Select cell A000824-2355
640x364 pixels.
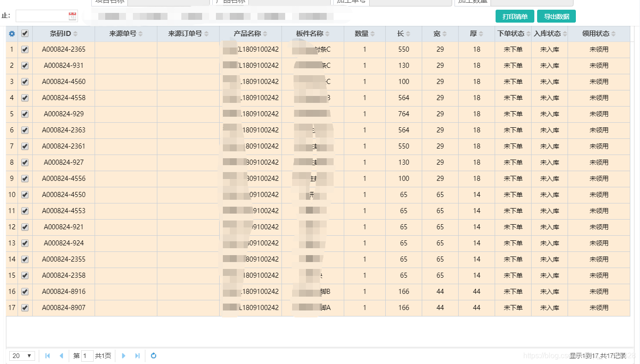(x=64, y=259)
